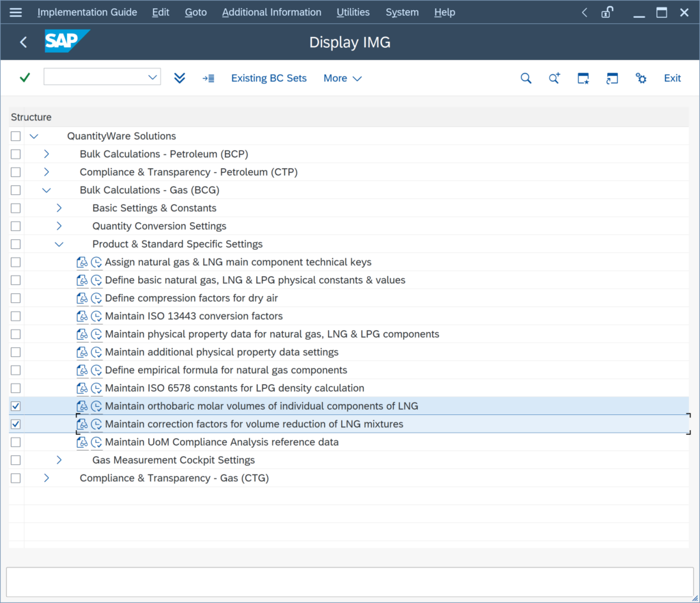Open documentation icon for Assign natural gas technical keys

[82, 263]
